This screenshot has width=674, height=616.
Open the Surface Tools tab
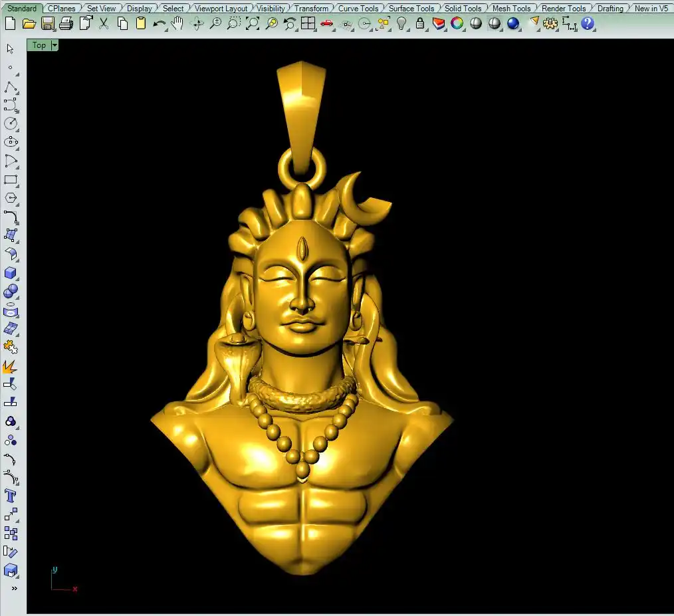[x=411, y=9]
